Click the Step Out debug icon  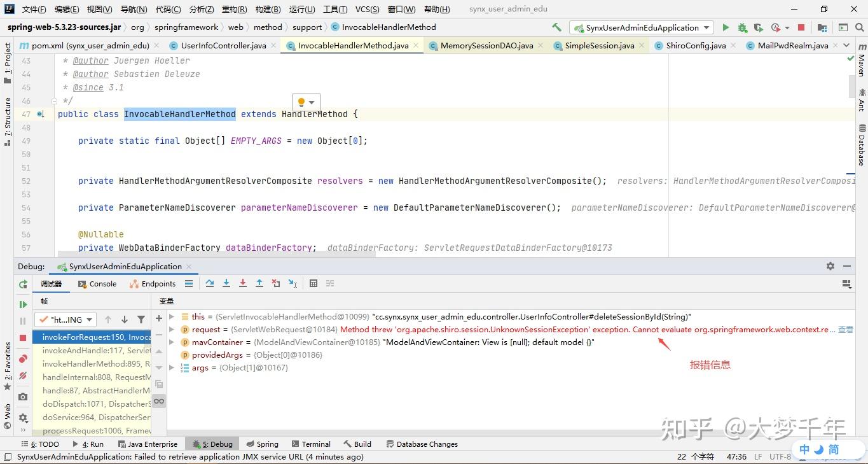click(259, 283)
